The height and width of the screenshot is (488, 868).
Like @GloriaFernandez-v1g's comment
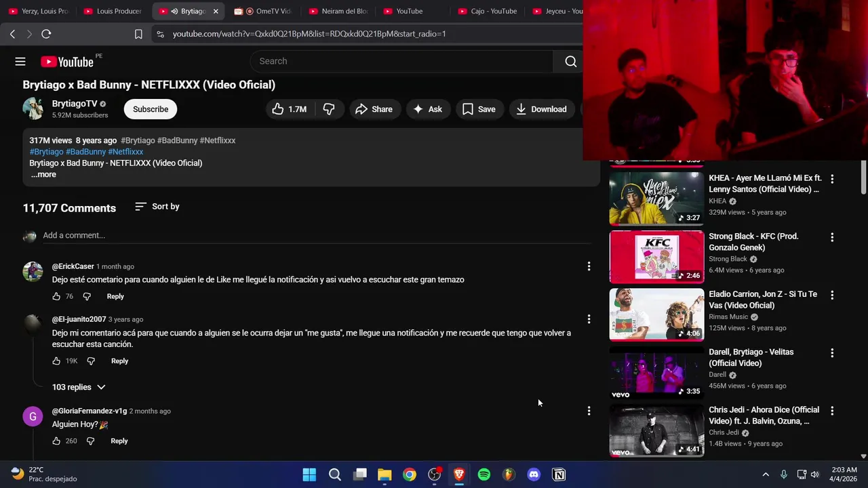pos(56,441)
